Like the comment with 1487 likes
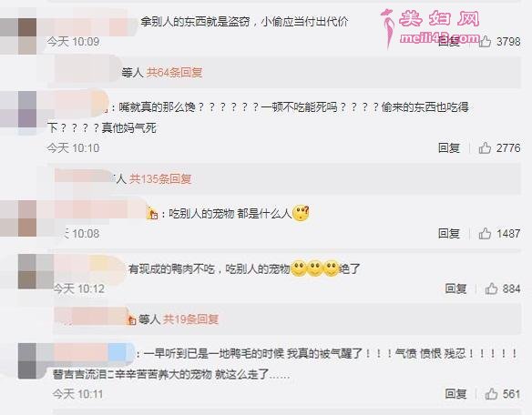 coord(486,233)
